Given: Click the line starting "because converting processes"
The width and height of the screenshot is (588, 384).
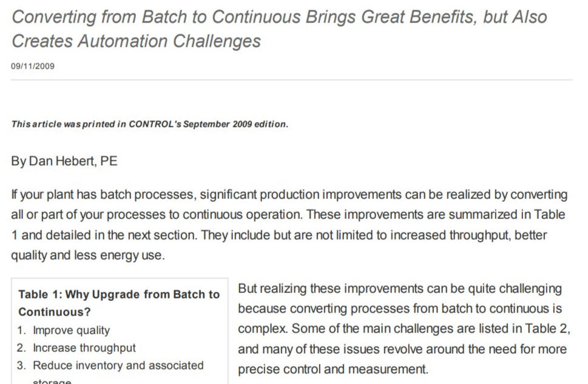Looking at the screenshot, I should tap(400, 309).
